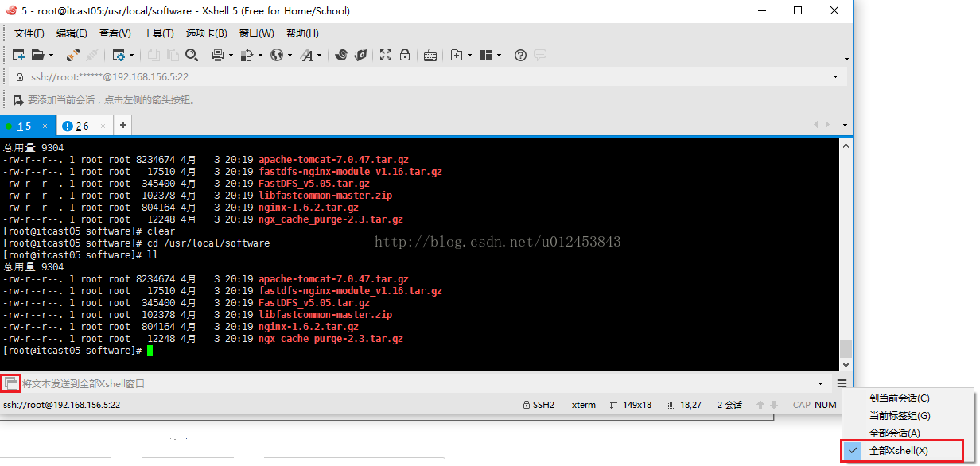
Task: Open the 帮助(H) menu
Action: [302, 33]
